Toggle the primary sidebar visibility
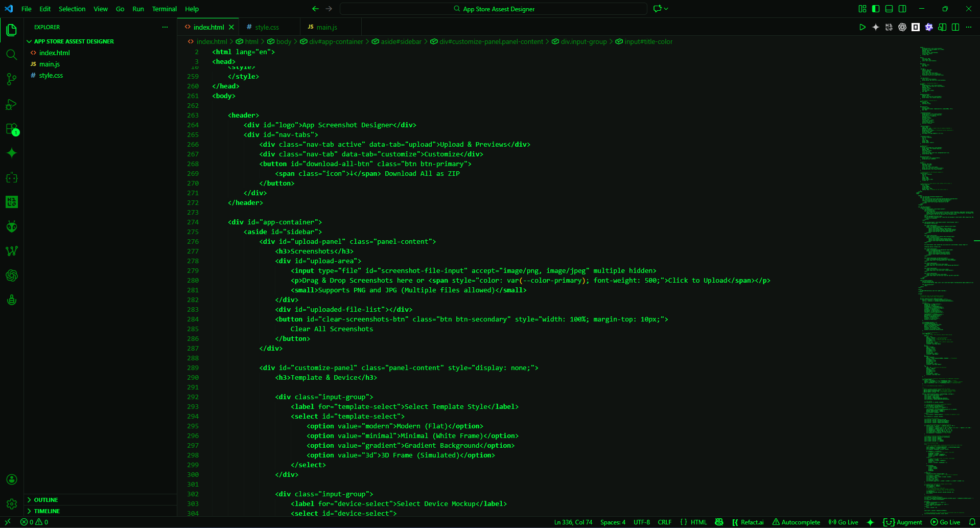 point(875,9)
